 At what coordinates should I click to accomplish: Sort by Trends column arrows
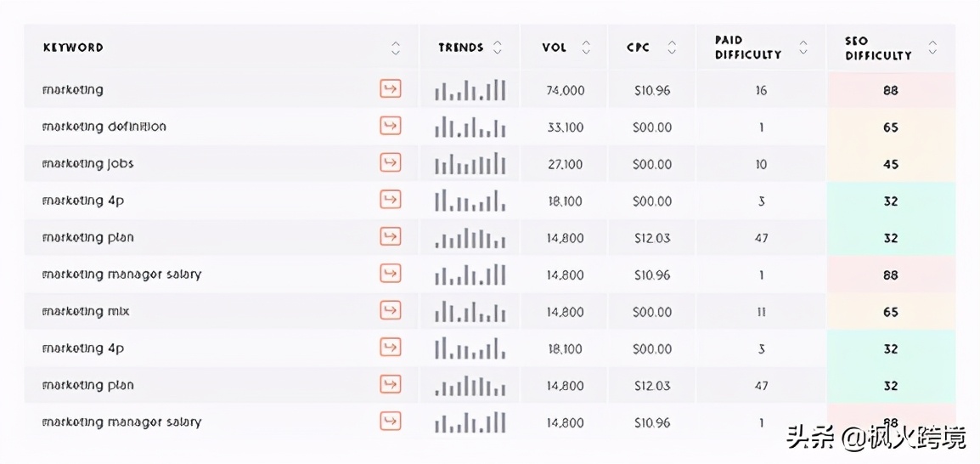tap(498, 48)
